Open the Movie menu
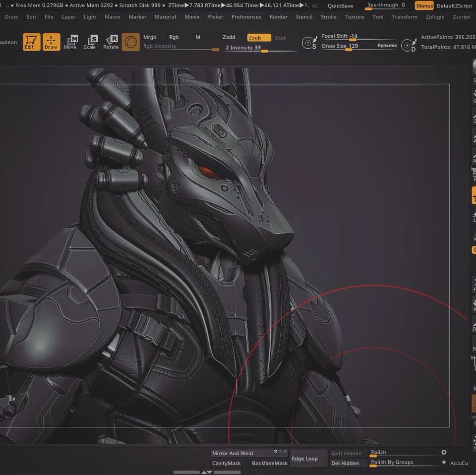The image size is (476, 475). (192, 17)
